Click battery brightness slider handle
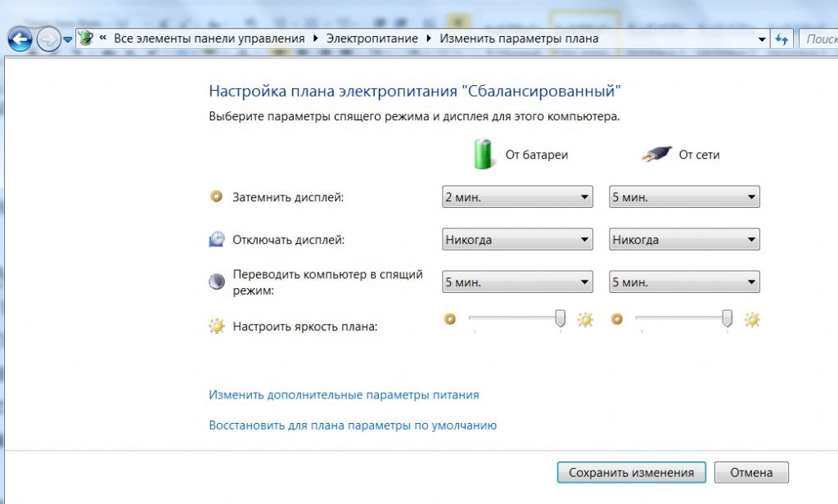 point(561,318)
